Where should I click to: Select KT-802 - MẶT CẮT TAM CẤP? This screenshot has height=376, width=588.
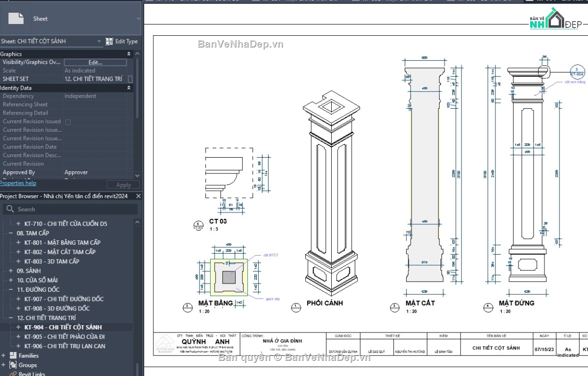click(60, 252)
